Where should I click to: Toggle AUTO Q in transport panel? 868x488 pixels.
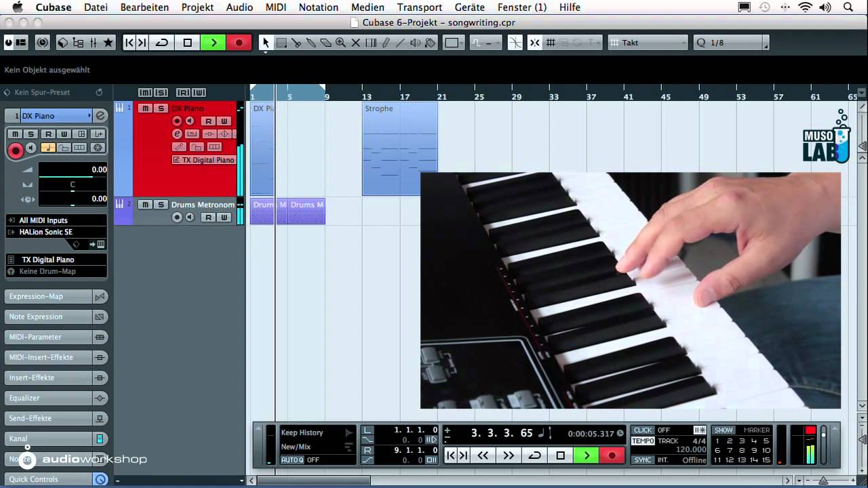(292, 460)
